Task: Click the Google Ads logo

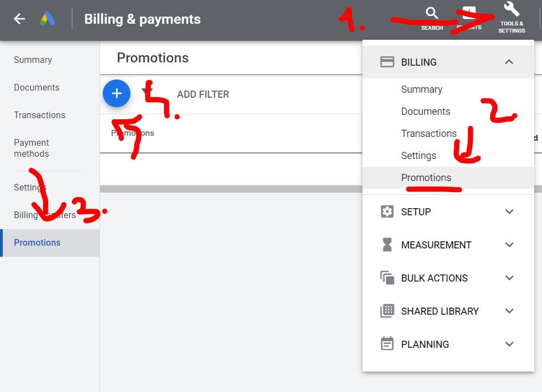Action: tap(48, 19)
